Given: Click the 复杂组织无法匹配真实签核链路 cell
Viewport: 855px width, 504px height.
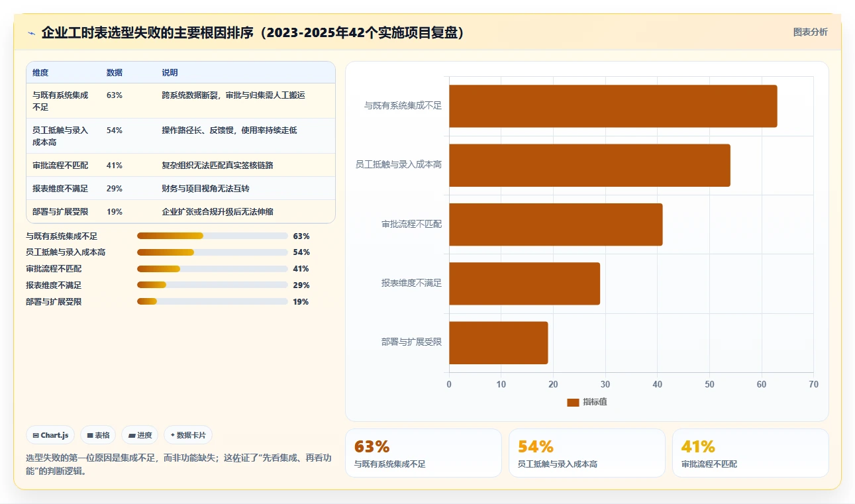Looking at the screenshot, I should pyautogui.click(x=218, y=166).
